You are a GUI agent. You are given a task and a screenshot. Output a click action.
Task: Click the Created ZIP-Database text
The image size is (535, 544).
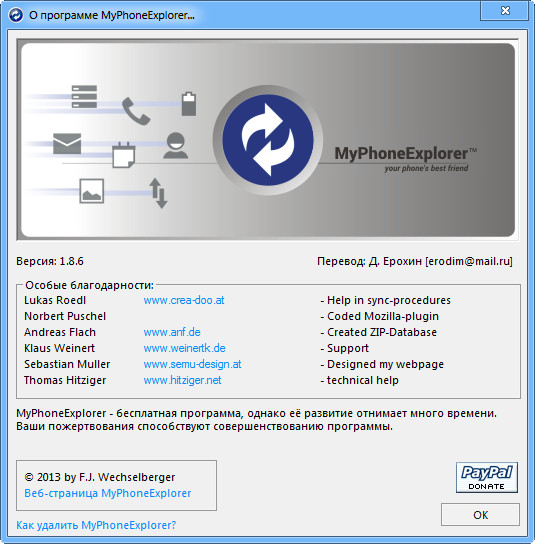379,332
